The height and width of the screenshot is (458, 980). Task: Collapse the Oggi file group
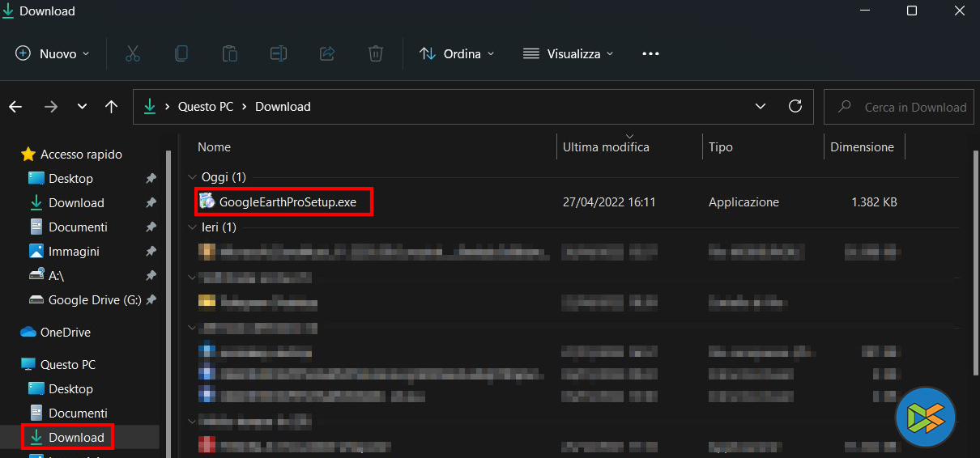192,177
